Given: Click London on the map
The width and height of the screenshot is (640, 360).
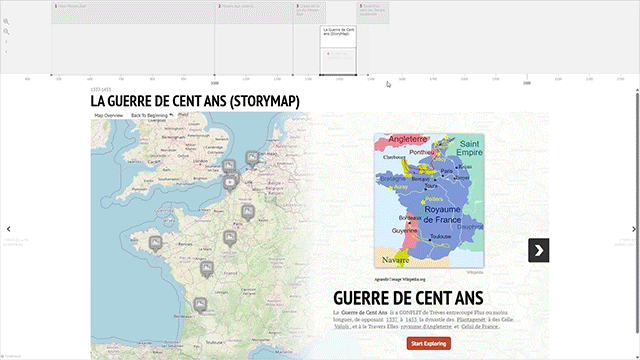Looking at the screenshot, I should tap(201, 161).
